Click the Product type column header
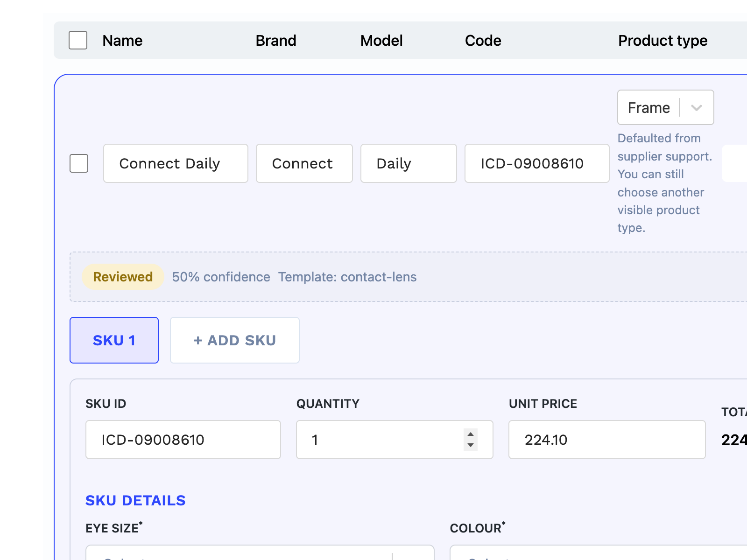Viewport: 747px width, 560px height. coord(662,41)
